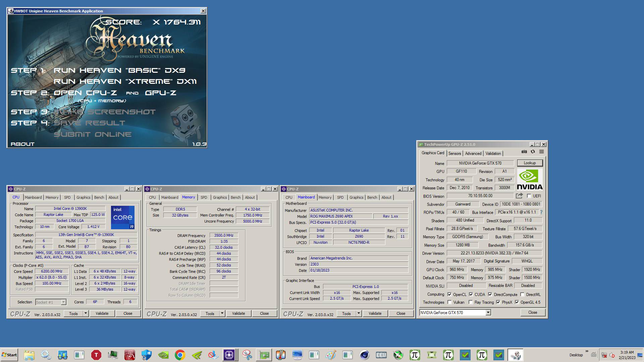Click the 333 counter taskbar icon
This screenshot has width=644, height=362.
point(381,355)
